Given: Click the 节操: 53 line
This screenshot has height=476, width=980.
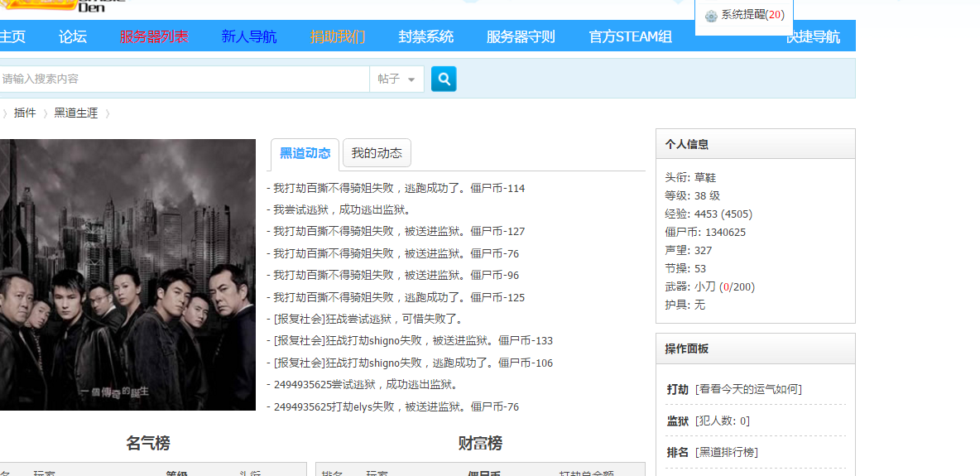Looking at the screenshot, I should [685, 268].
